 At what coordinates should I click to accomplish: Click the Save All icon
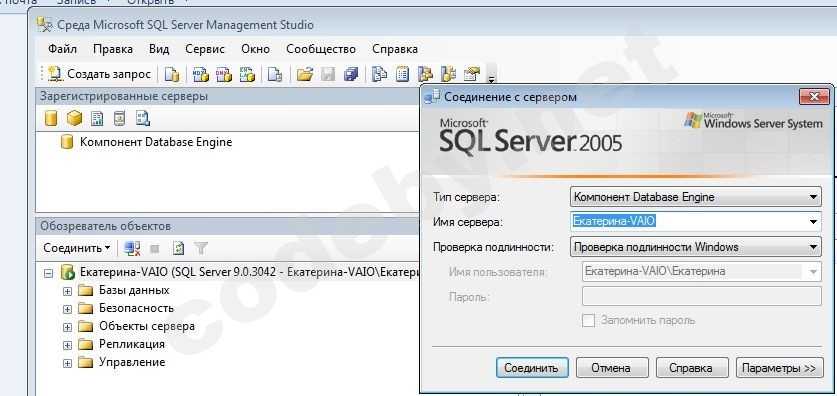[351, 74]
